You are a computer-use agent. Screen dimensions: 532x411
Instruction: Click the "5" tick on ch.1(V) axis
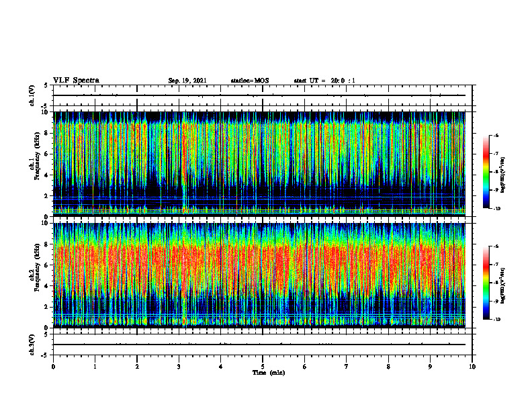coord(46,85)
